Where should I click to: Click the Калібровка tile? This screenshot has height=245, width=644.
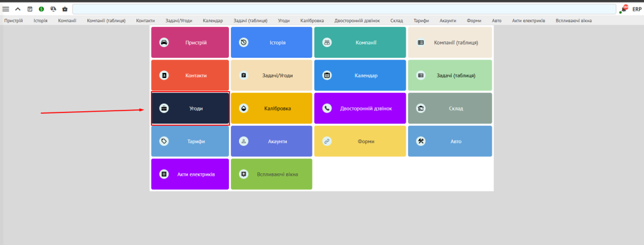coord(272,108)
